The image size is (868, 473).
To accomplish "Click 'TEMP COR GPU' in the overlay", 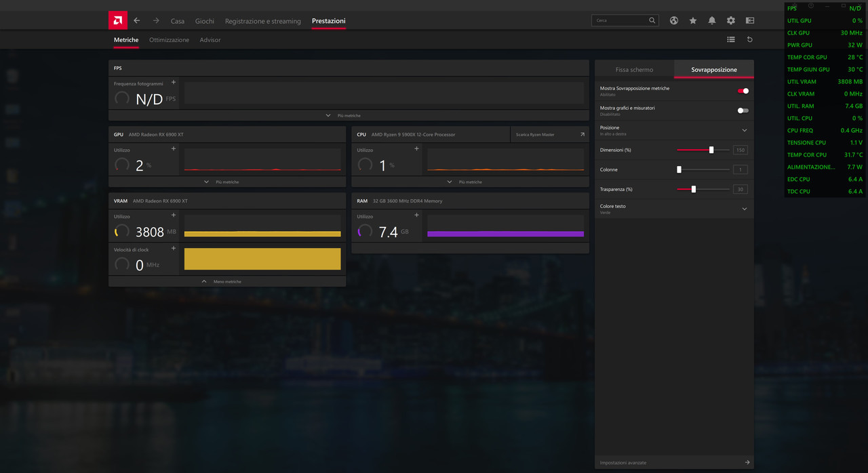I will [x=807, y=57].
